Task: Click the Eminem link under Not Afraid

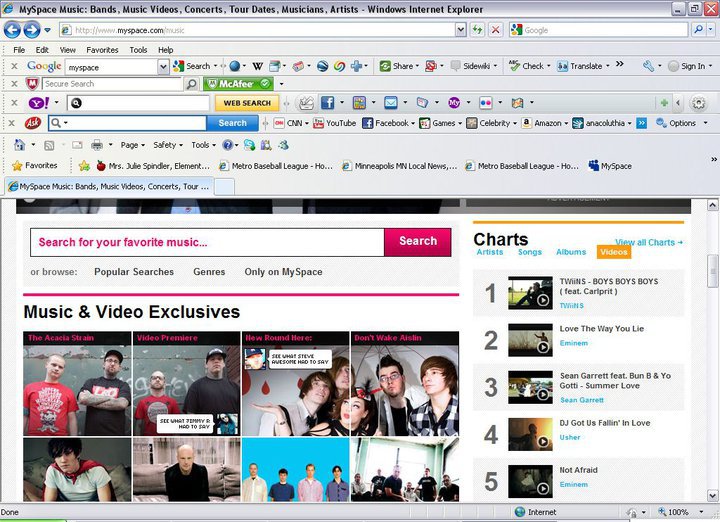Action: point(574,484)
